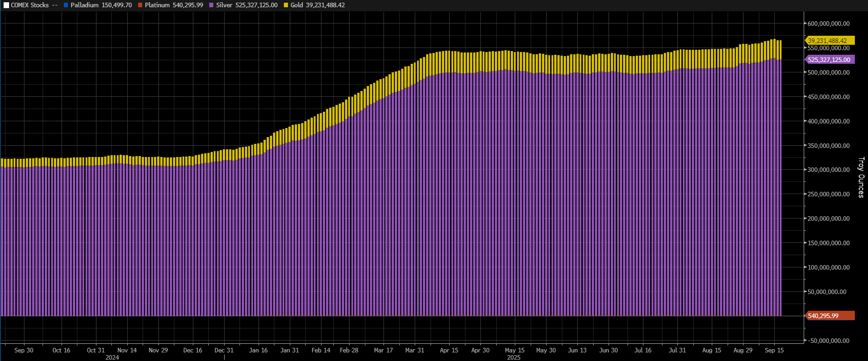The height and width of the screenshot is (361, 868).
Task: Click the white COMEX Stocks legend swatch
Action: tap(6, 5)
